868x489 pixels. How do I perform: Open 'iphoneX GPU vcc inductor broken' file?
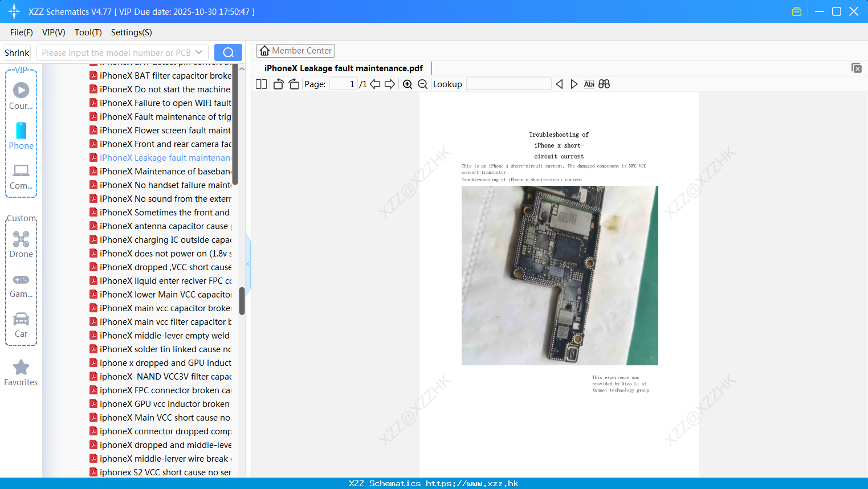pos(160,404)
